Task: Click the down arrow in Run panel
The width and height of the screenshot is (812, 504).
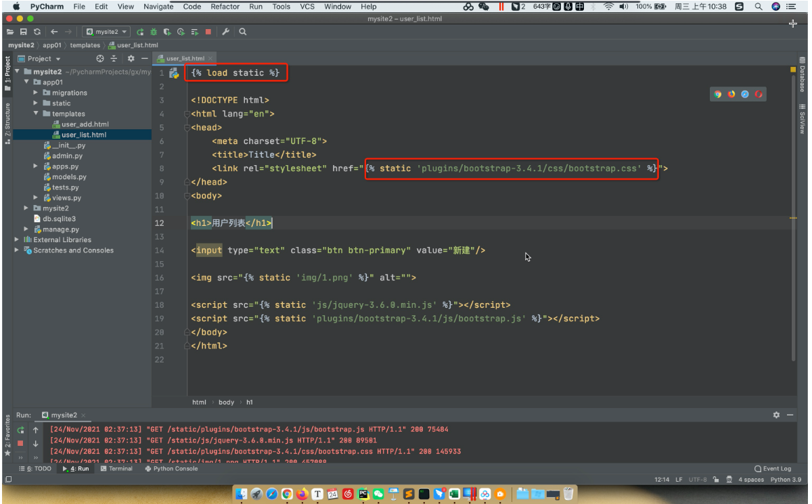Action: pyautogui.click(x=36, y=443)
